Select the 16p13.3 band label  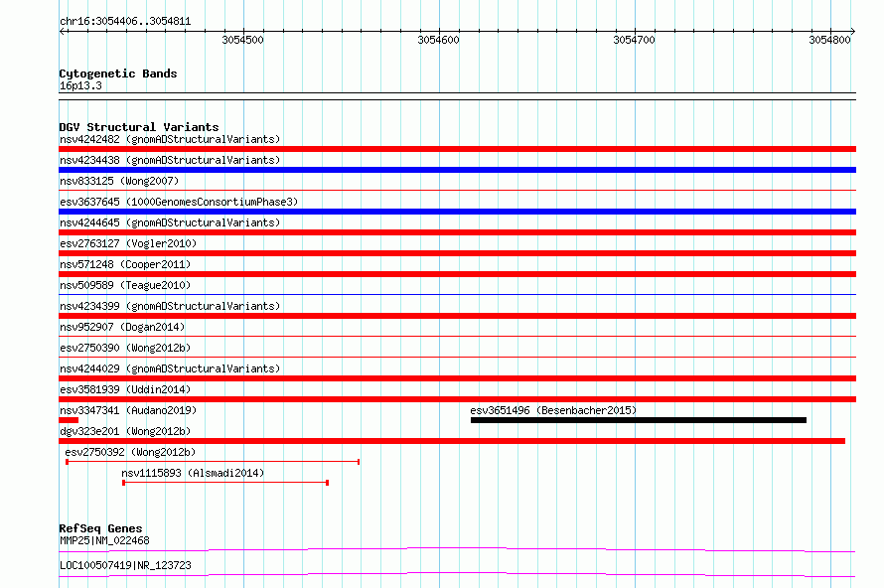point(80,85)
